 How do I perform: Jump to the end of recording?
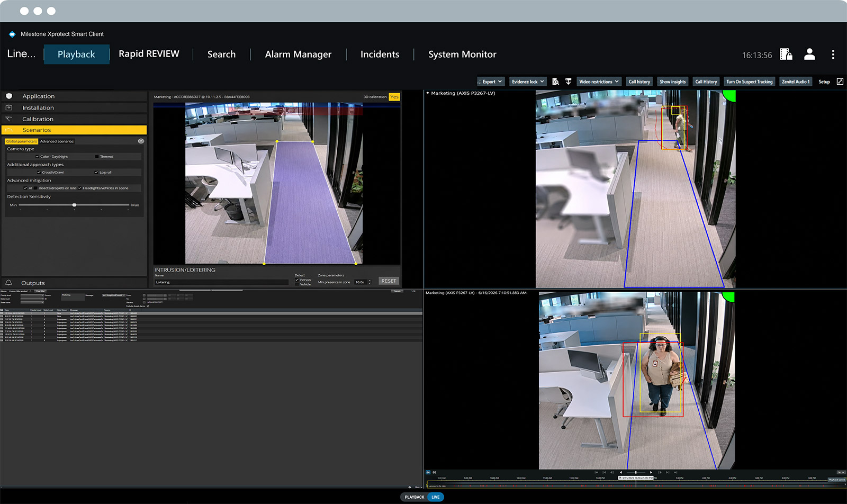pos(675,472)
